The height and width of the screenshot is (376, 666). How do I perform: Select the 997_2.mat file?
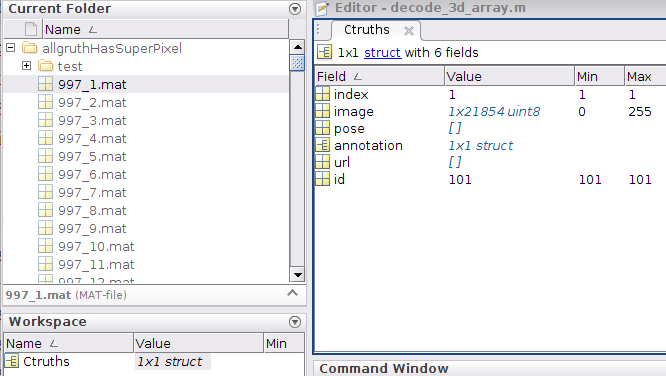pos(92,102)
